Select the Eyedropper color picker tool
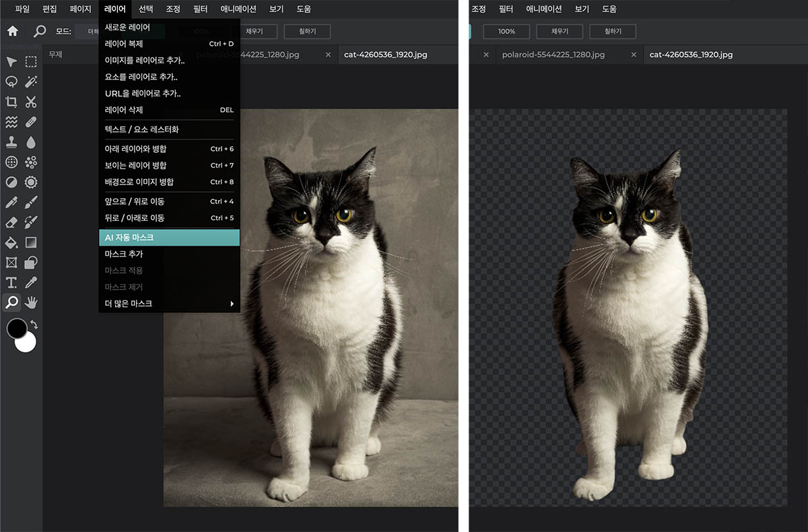Screen dimensions: 808x532 31,282
